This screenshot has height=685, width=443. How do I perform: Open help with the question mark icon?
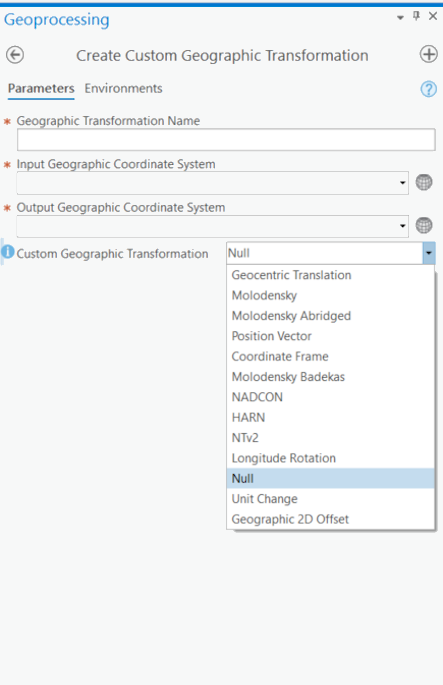tap(428, 89)
